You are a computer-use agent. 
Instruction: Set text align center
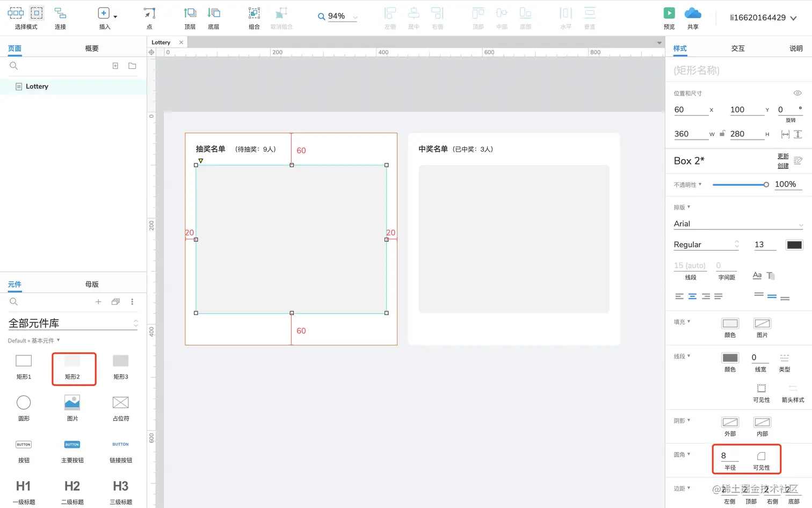[692, 296]
